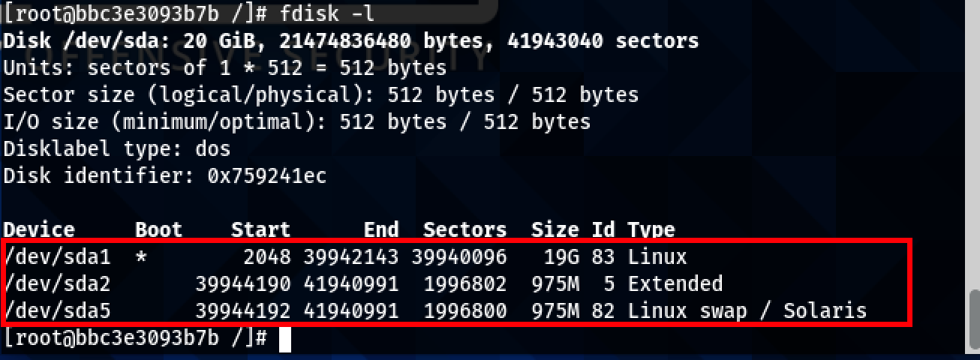Click the boot flag asterisk
The height and width of the screenshot is (360, 980).
click(141, 258)
